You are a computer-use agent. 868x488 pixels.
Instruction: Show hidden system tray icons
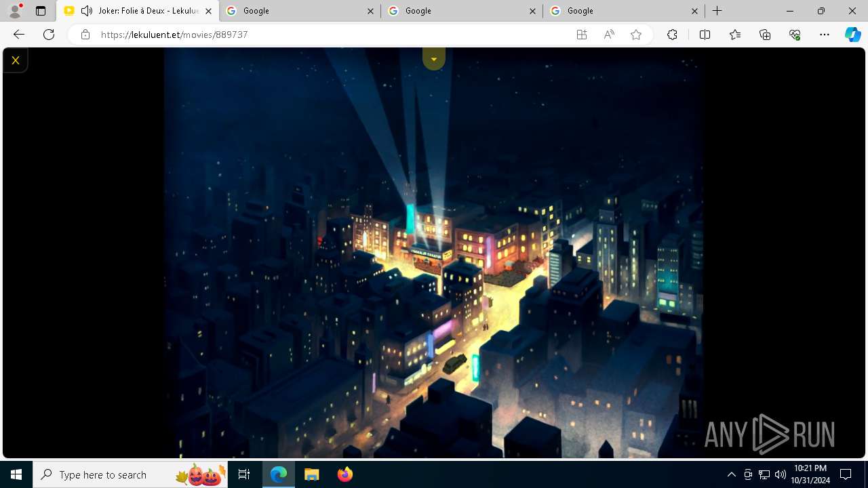pyautogui.click(x=731, y=474)
